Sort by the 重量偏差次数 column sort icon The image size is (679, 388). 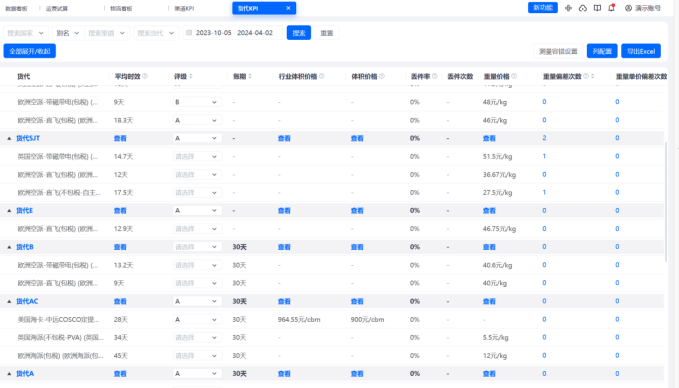click(592, 76)
